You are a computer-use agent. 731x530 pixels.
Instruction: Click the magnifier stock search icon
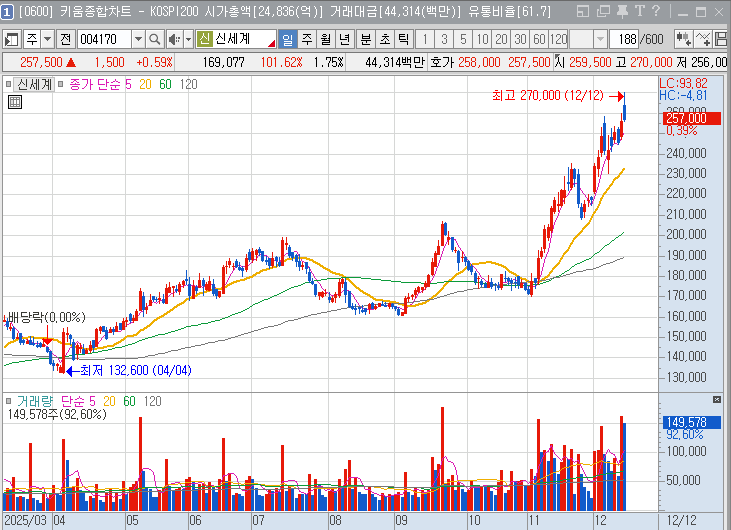[155, 39]
